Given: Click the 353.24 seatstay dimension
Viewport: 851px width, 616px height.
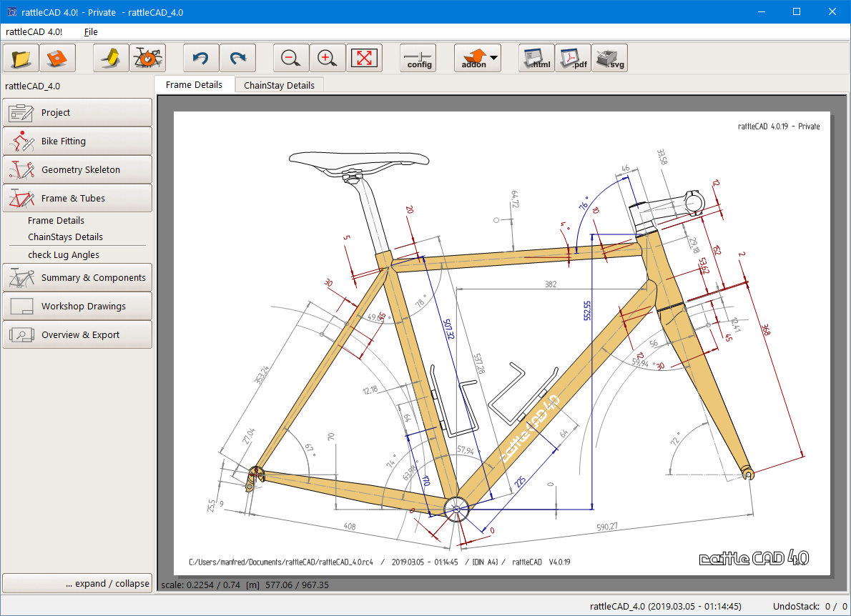Looking at the screenshot, I should click(x=262, y=374).
